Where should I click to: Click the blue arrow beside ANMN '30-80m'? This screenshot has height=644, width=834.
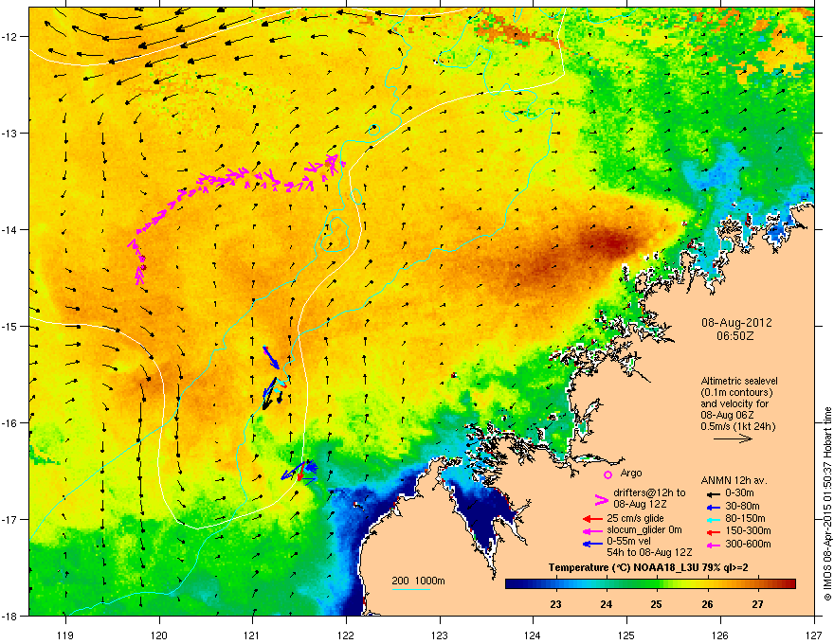pos(712,507)
